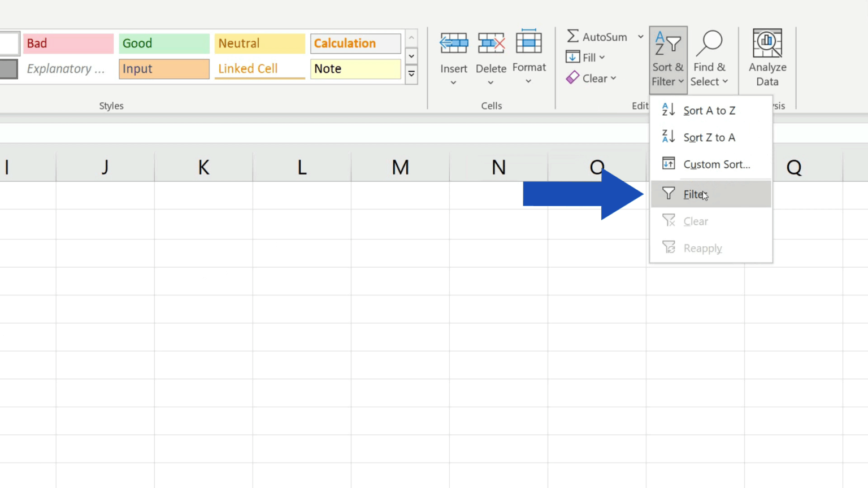This screenshot has width=868, height=488.
Task: Click the Find & Select magnifier icon
Action: (710, 42)
